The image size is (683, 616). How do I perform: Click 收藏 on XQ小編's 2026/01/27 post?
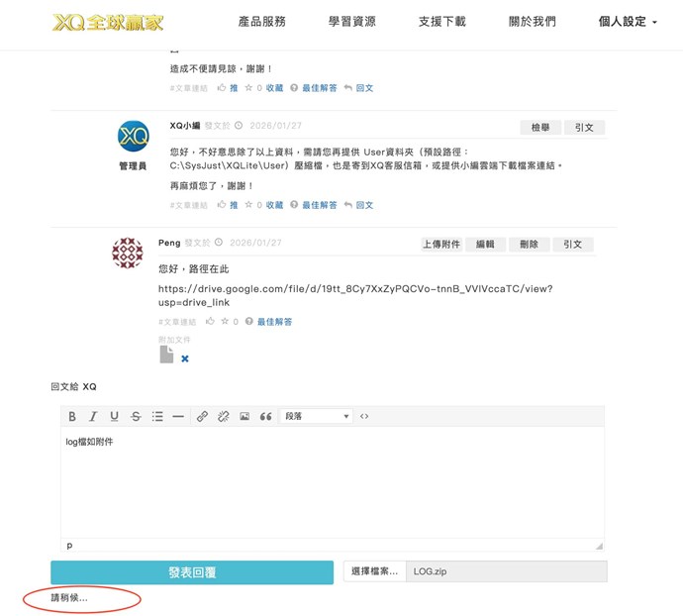pyautogui.click(x=274, y=205)
